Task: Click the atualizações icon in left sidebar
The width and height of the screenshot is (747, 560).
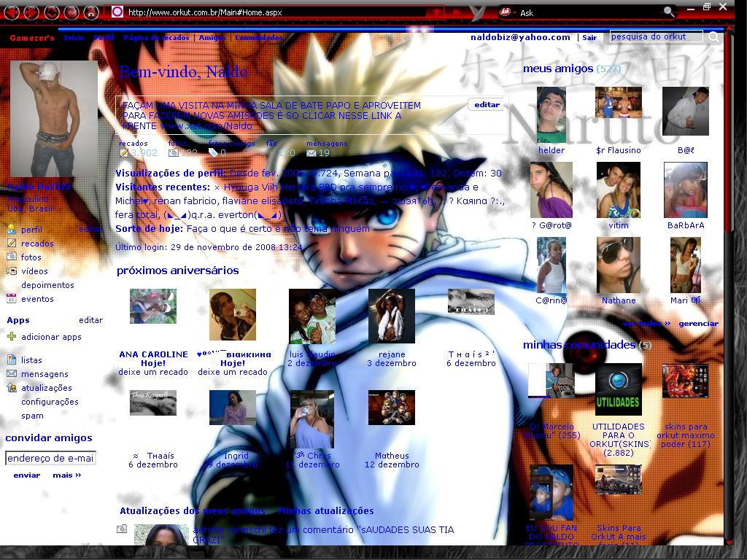Action: pos(12,388)
